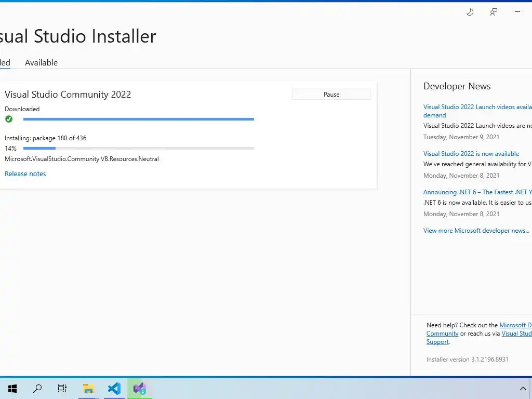Open the Windows Start menu
Screen dimensions: 532x399
click(12, 389)
